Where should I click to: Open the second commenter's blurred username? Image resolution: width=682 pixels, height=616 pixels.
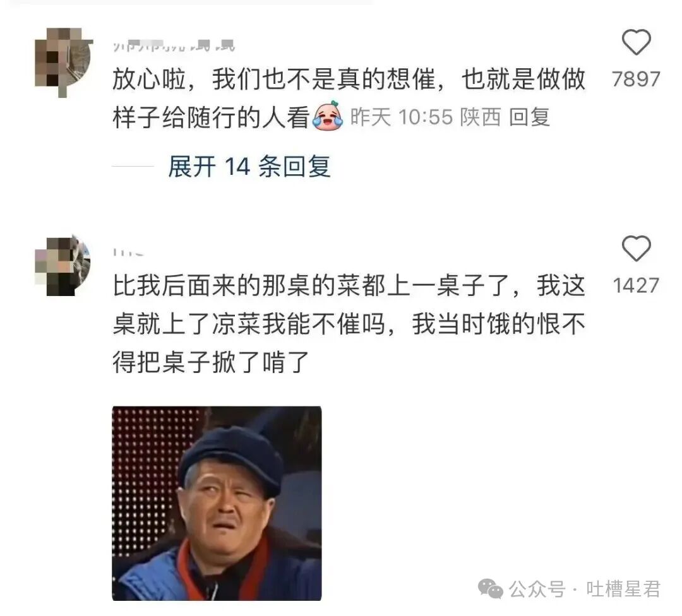click(x=128, y=252)
